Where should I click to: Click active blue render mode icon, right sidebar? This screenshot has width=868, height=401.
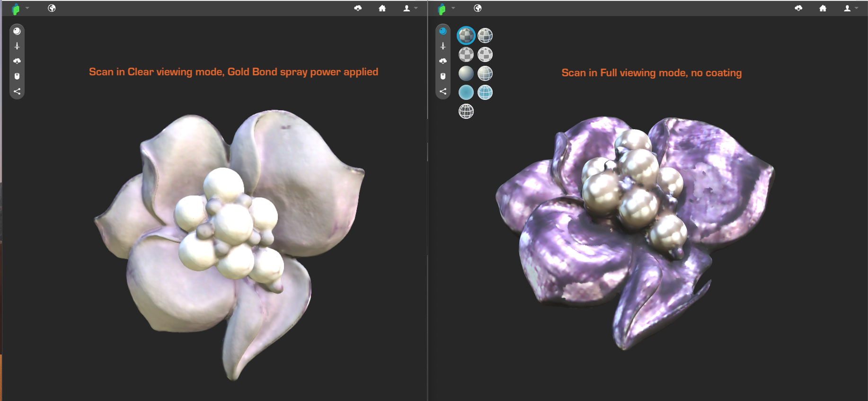pyautogui.click(x=443, y=31)
